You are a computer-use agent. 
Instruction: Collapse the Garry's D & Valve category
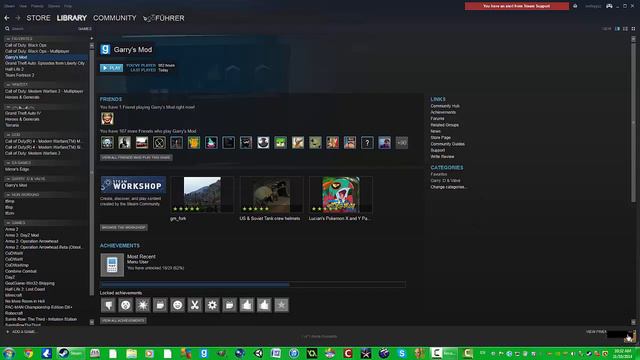pos(8,179)
